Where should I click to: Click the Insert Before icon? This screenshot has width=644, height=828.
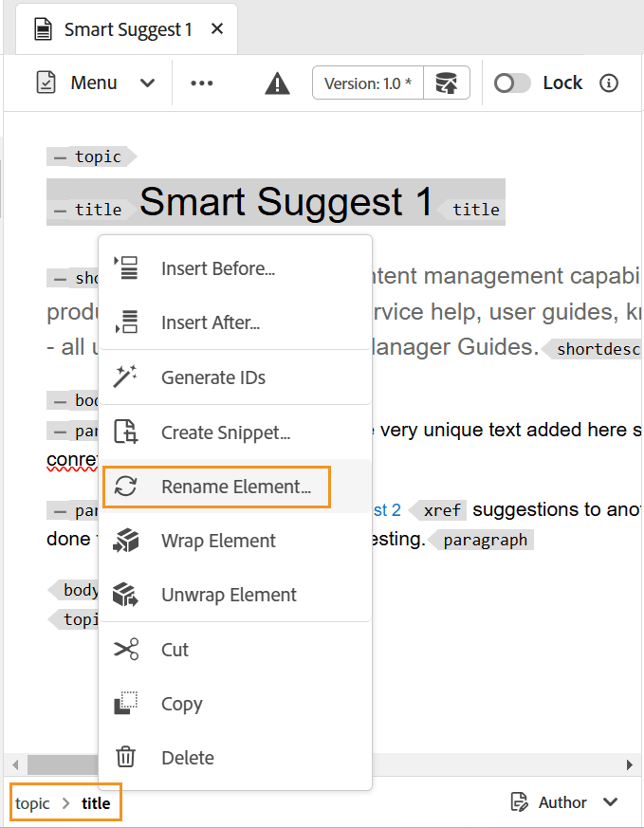click(125, 267)
